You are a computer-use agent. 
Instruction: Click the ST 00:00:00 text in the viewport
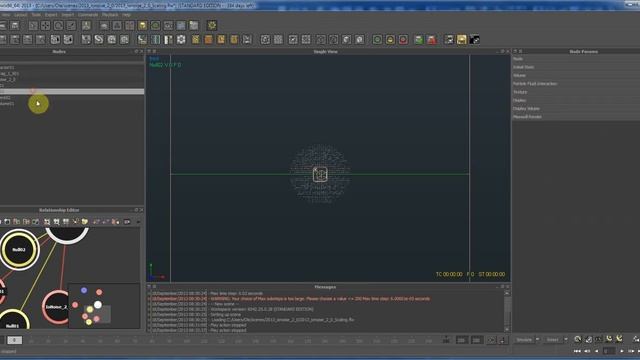(492, 274)
